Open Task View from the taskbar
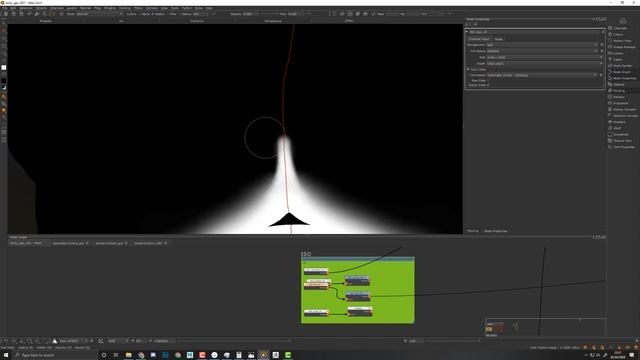 point(116,355)
